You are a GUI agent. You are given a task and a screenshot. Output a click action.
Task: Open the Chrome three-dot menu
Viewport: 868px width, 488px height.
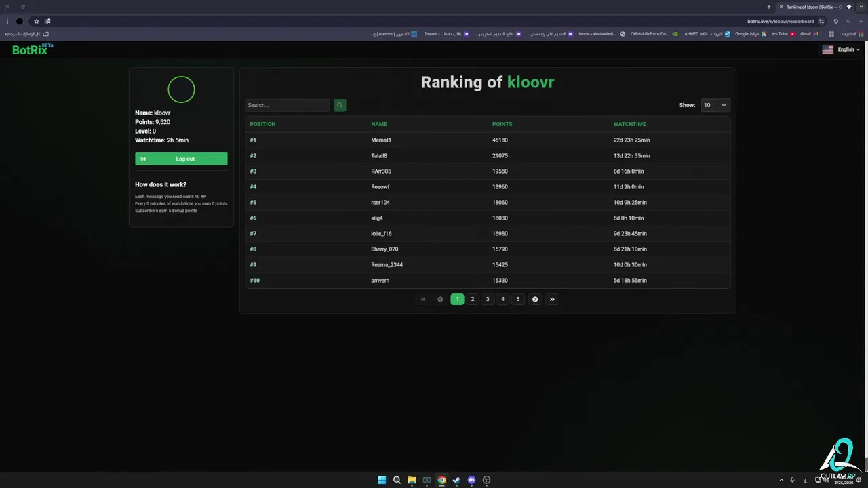click(x=7, y=21)
